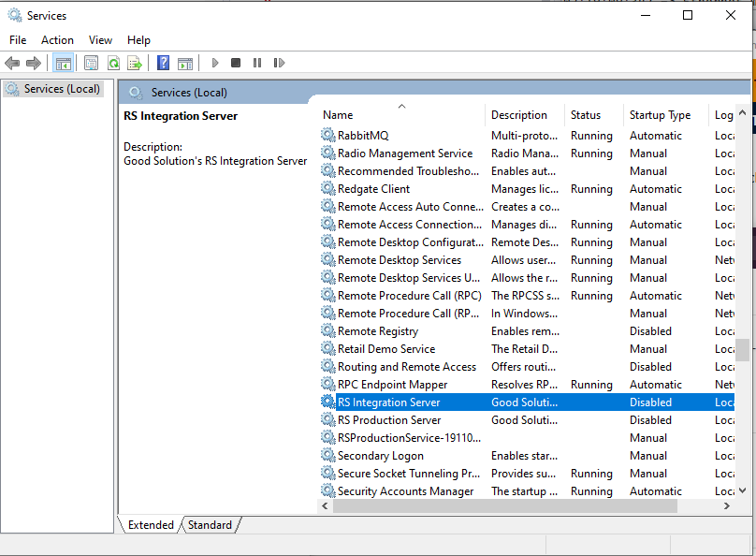Select the RS Production Server service row
Image resolution: width=756 pixels, height=556 pixels.
[389, 420]
